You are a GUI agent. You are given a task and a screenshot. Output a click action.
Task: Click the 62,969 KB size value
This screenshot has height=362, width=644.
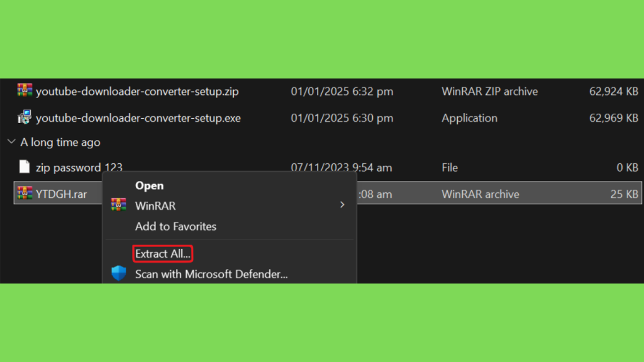point(614,118)
